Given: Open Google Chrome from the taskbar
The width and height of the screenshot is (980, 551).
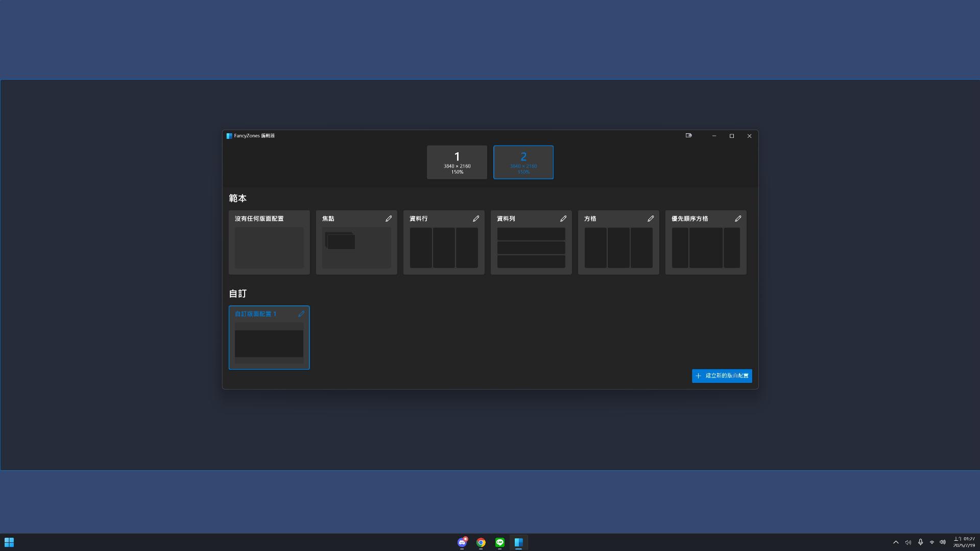Looking at the screenshot, I should (x=481, y=542).
